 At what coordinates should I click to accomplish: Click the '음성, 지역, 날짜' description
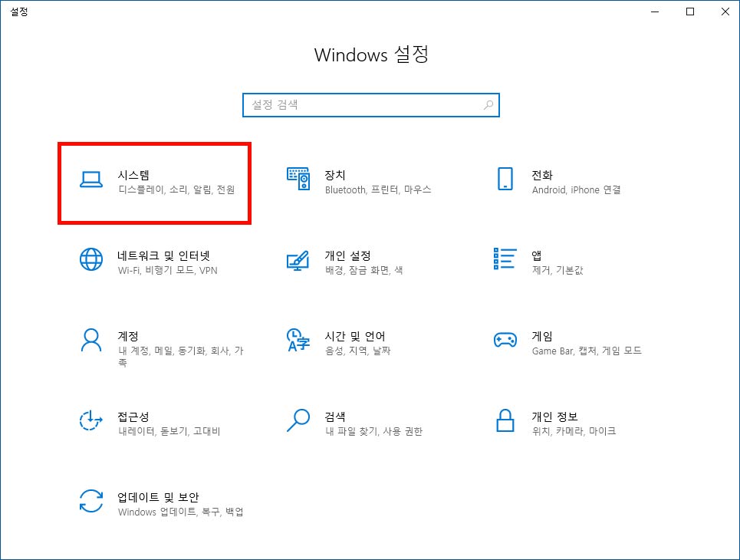point(357,351)
